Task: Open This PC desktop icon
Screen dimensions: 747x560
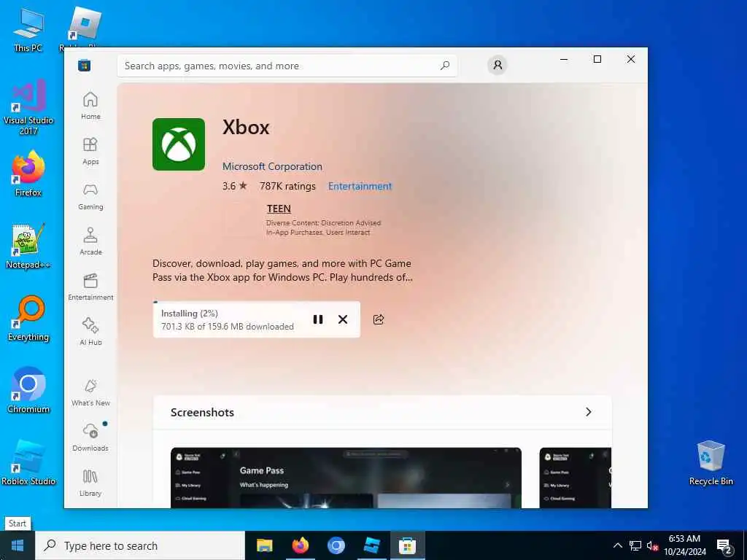Action: tap(28, 29)
